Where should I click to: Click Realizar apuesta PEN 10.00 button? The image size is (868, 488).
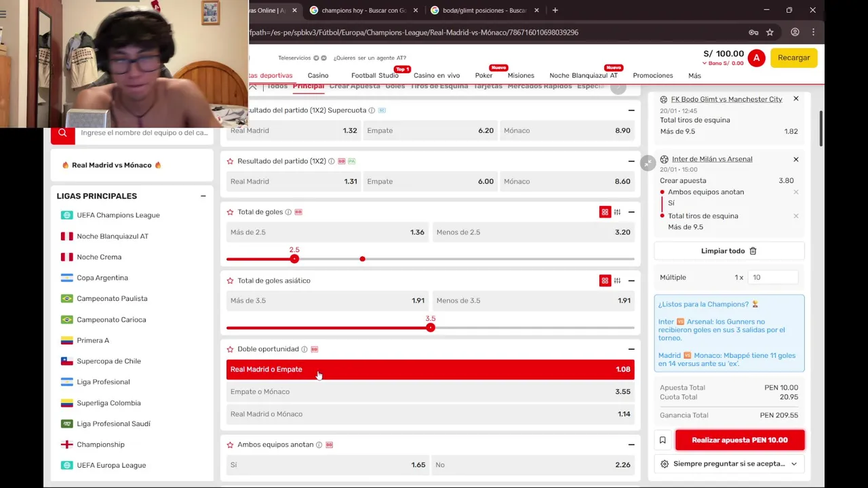coord(740,440)
